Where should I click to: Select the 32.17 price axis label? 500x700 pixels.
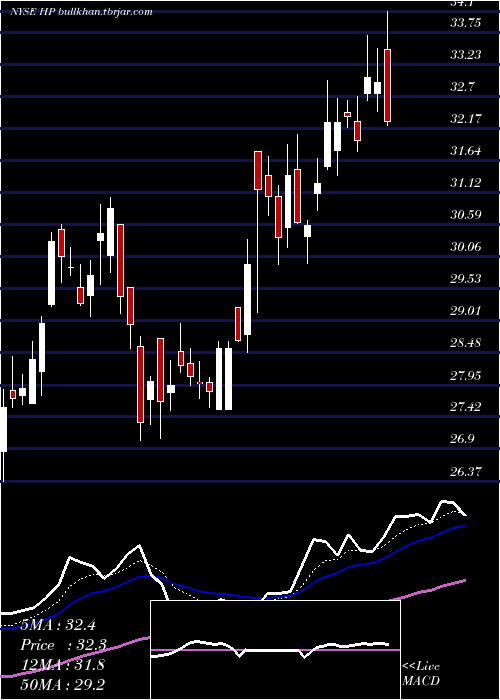click(466, 119)
